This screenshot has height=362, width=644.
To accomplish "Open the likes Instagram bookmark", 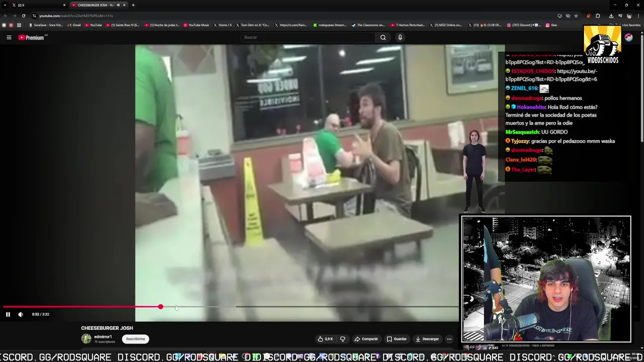I will [x=551, y=25].
